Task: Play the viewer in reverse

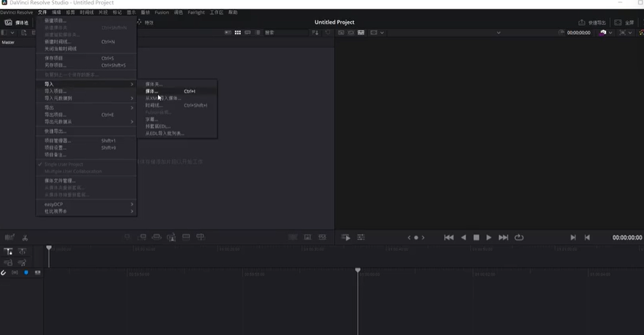Action: click(463, 238)
